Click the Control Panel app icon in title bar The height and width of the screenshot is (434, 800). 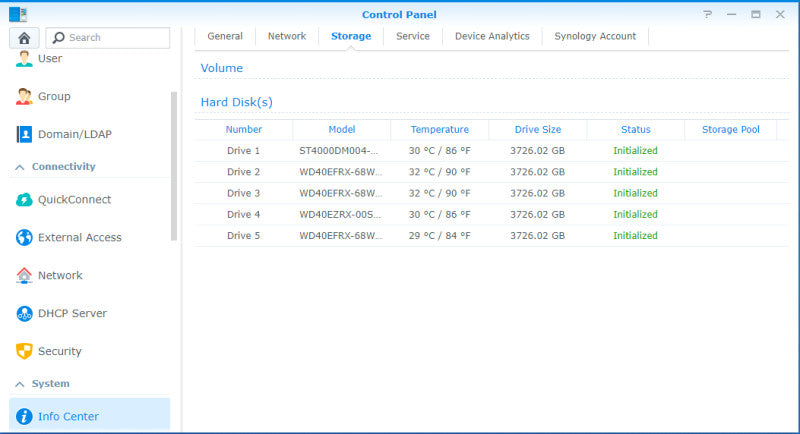coord(18,14)
